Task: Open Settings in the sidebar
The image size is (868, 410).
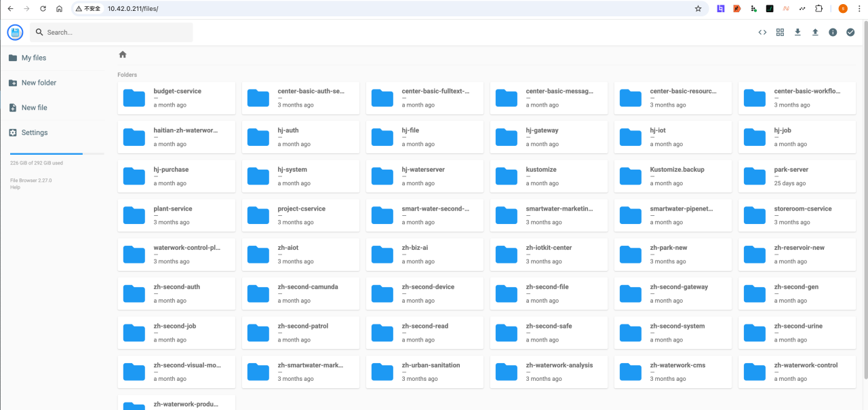Action: click(x=35, y=133)
